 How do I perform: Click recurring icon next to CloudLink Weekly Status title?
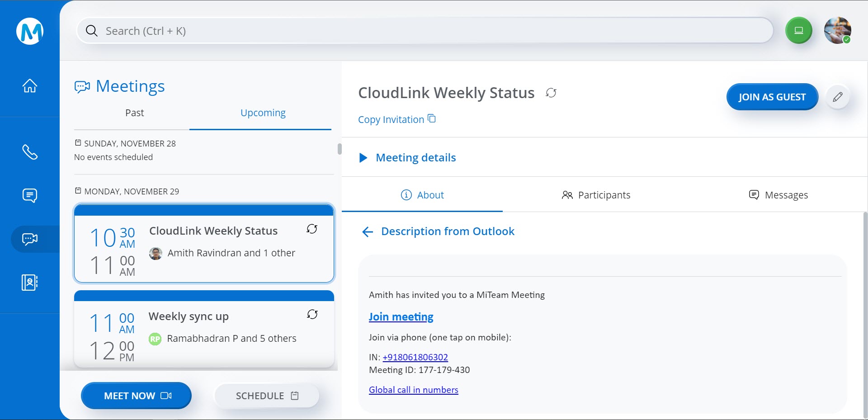(x=551, y=93)
